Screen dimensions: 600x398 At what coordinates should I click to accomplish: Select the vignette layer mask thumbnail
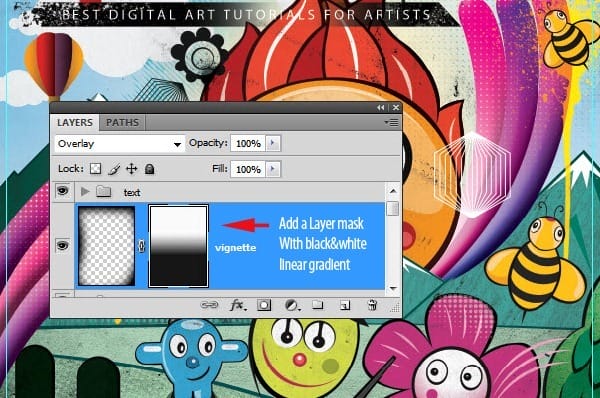[178, 246]
